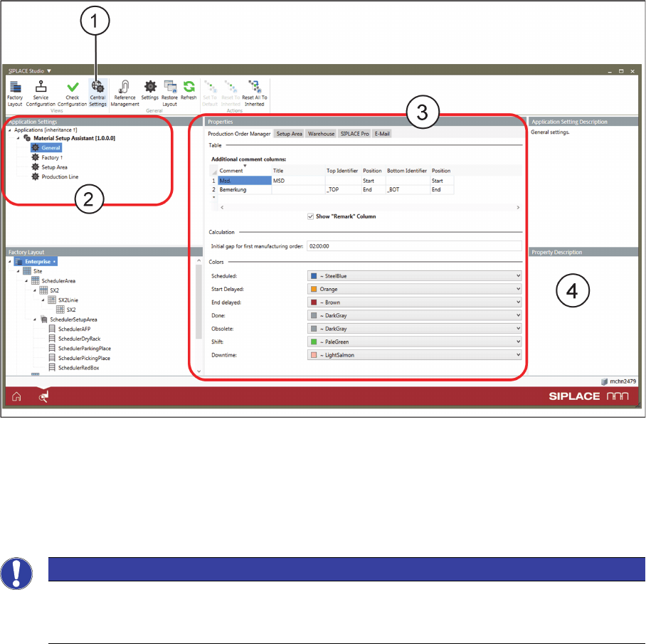
Task: Click the _TOP identifier cell
Action: coord(343,189)
